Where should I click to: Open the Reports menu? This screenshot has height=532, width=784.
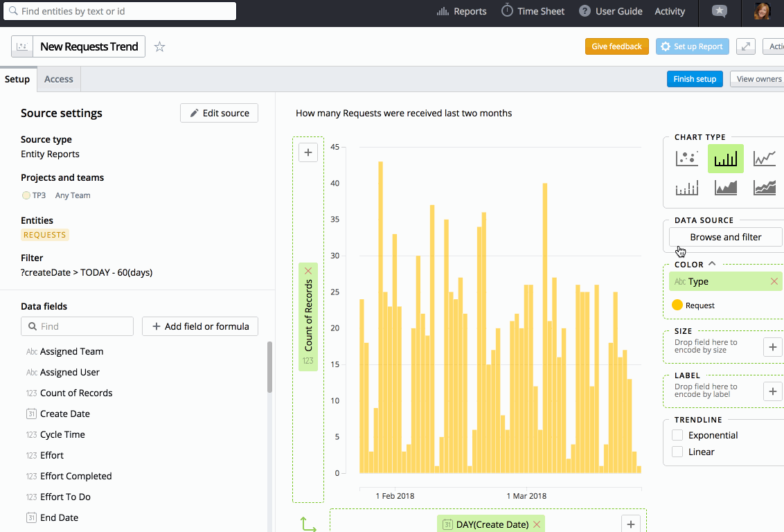(461, 11)
